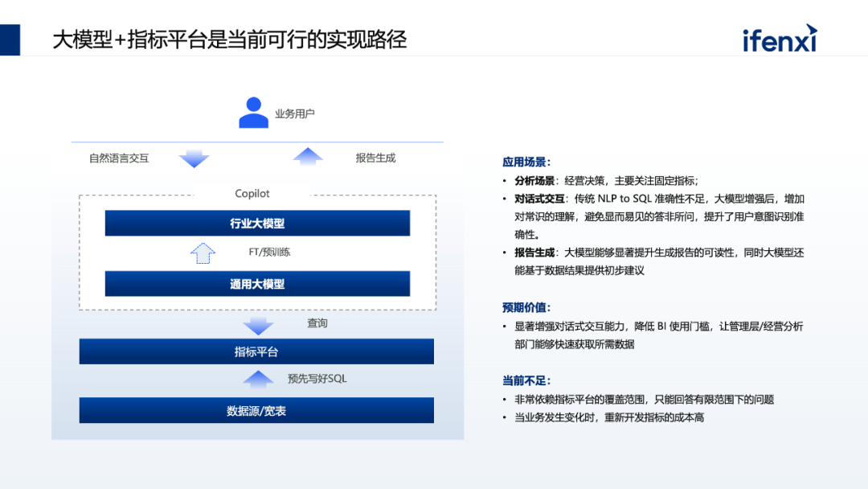This screenshot has height=489, width=868.
Task: Click the slide title 大模型+指标平台是当前可行的实现路径
Action: [230, 39]
